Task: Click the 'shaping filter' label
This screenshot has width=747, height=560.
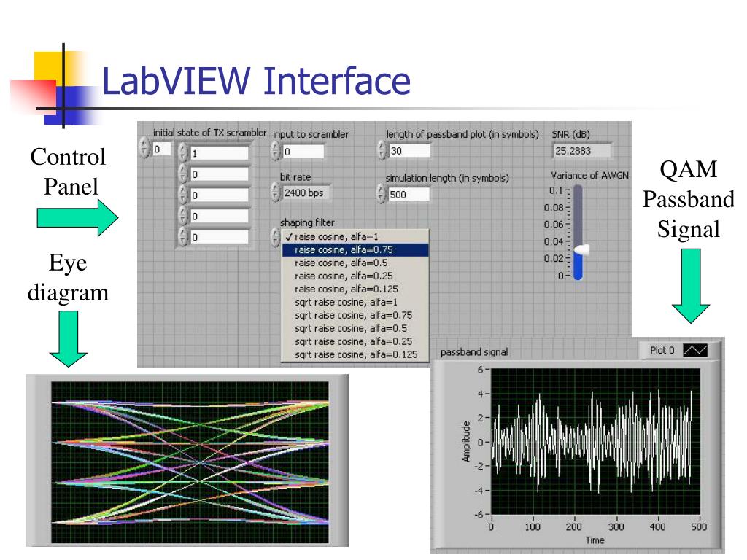Action: (x=307, y=222)
